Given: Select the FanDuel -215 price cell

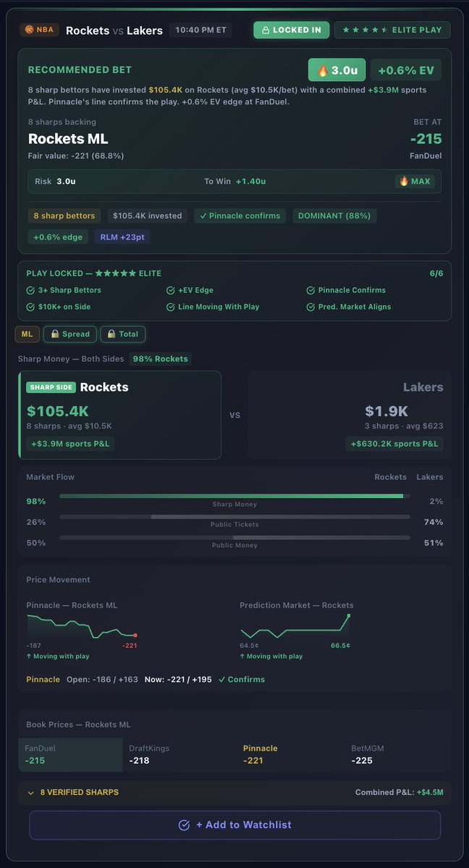Looking at the screenshot, I should [x=70, y=754].
